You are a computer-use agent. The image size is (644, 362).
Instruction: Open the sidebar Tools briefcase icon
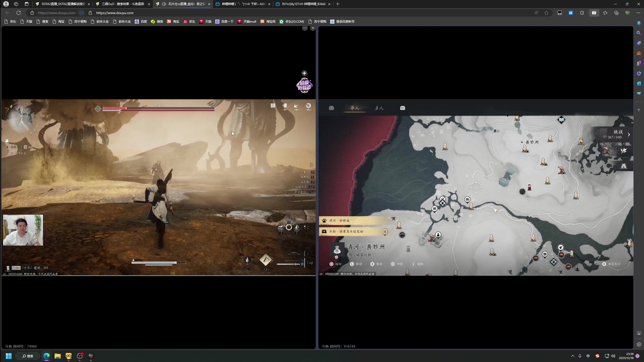click(x=639, y=53)
